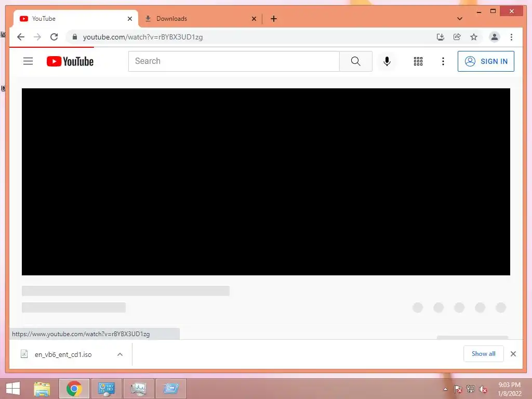The height and width of the screenshot is (399, 532).
Task: Reload the YouTube page
Action: tap(54, 37)
